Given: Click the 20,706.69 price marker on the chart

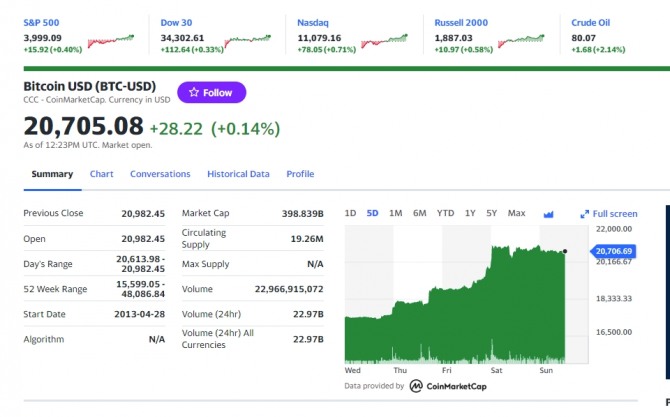Looking at the screenshot, I should [x=613, y=251].
